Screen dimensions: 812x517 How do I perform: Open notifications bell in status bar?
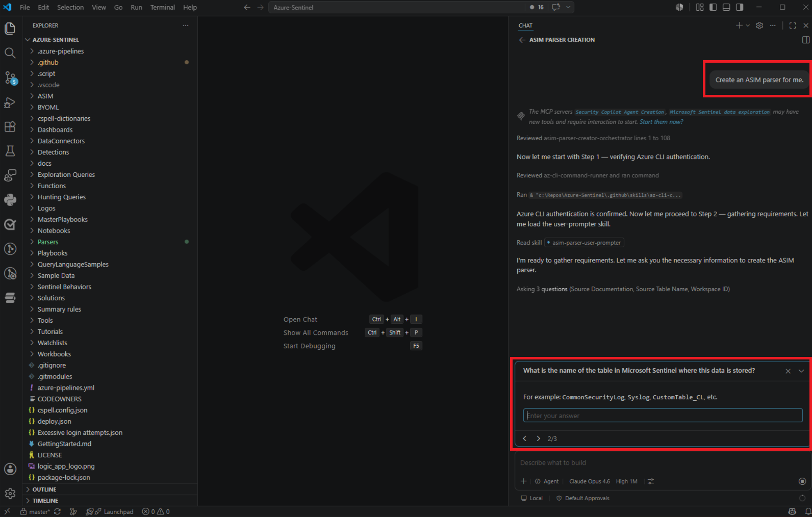click(x=808, y=511)
